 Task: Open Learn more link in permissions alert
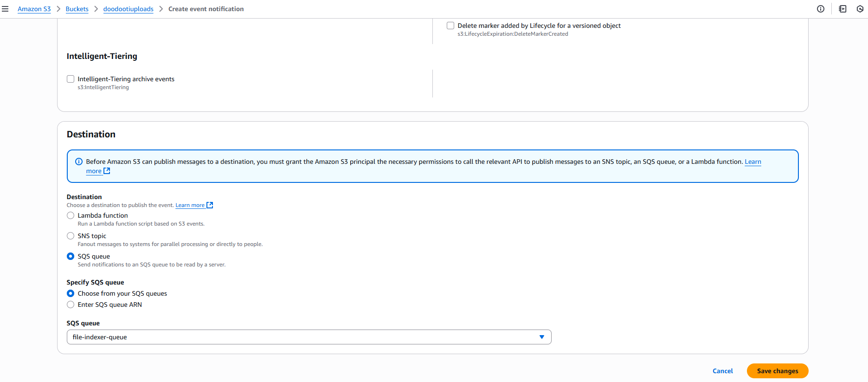(752, 162)
